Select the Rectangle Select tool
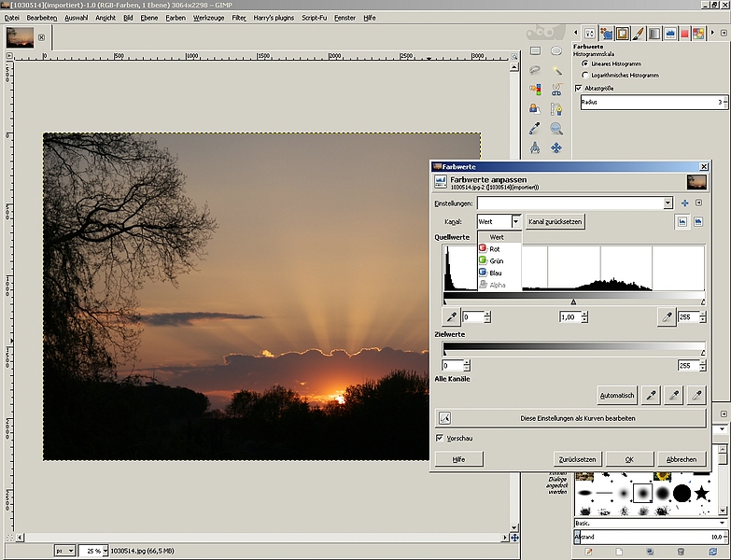This screenshot has height=560, width=731. [x=535, y=51]
